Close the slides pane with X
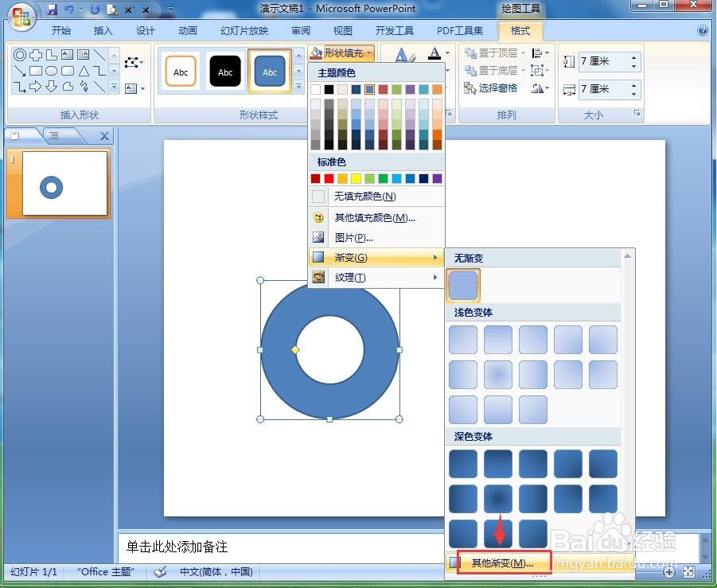 (x=104, y=136)
